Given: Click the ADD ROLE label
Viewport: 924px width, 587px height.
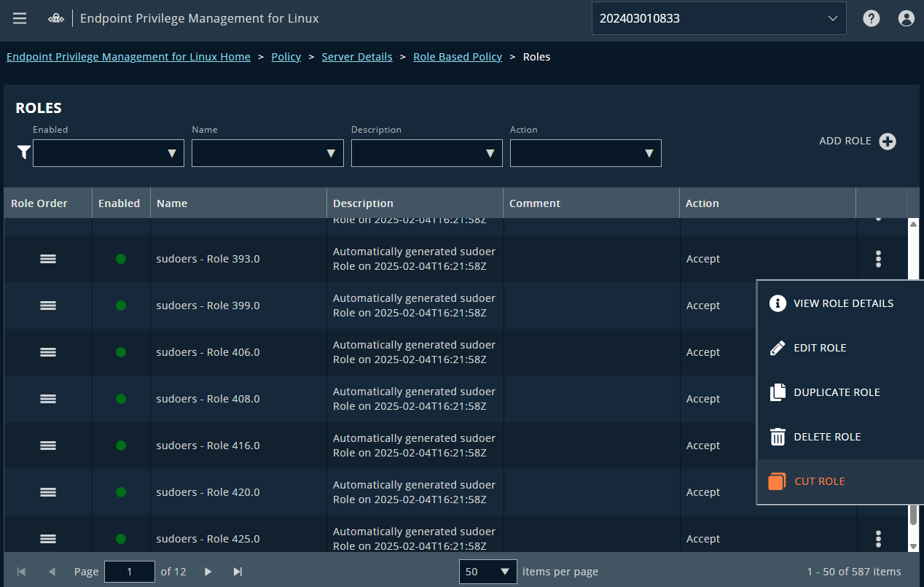Looking at the screenshot, I should [x=845, y=141].
